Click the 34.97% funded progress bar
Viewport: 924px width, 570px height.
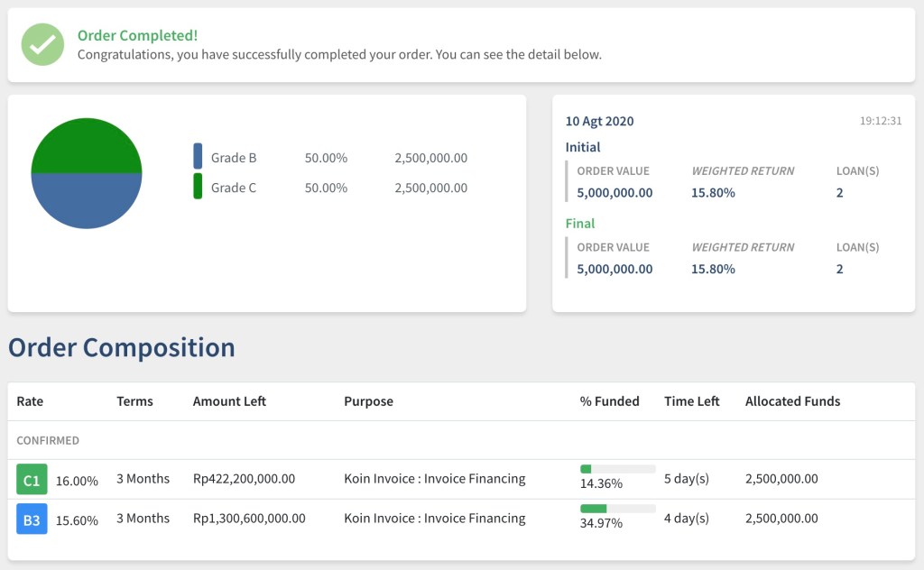(x=617, y=509)
